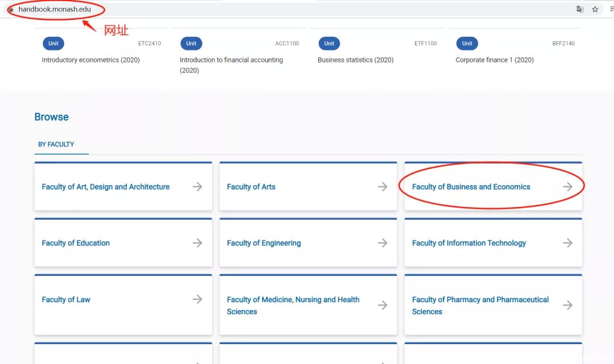Click the arrow on Faculty of Art, Design and Architecture
The image size is (614, 364).
(197, 186)
